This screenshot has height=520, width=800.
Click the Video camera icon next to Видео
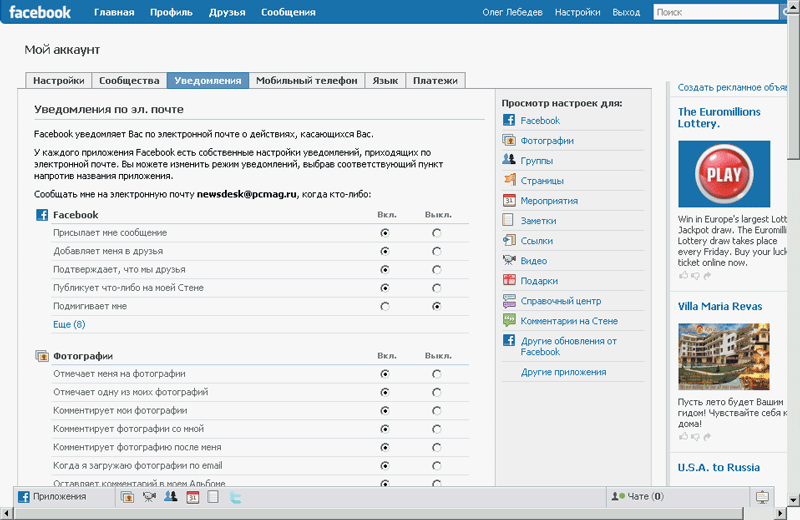point(509,261)
